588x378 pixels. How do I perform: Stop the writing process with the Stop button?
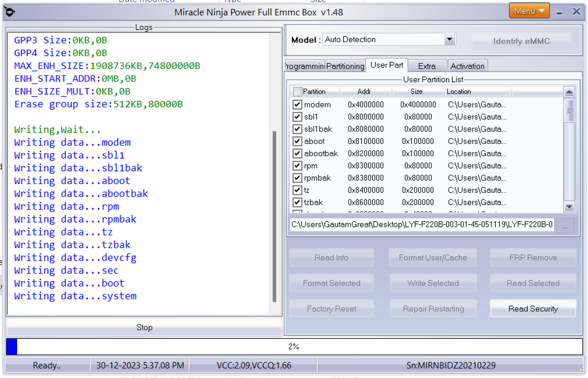(x=144, y=328)
